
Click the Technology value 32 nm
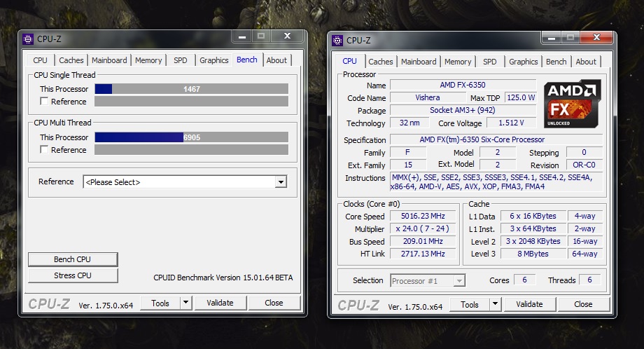[x=409, y=123]
